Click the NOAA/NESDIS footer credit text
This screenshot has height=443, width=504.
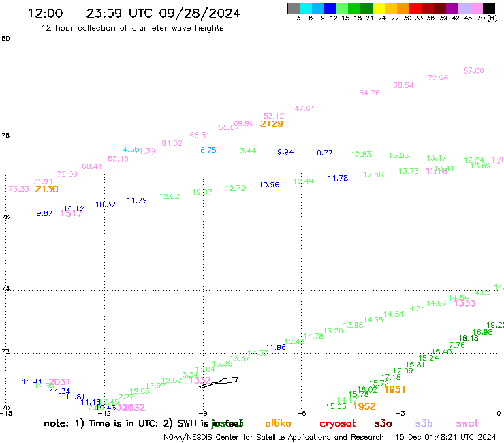[274, 437]
